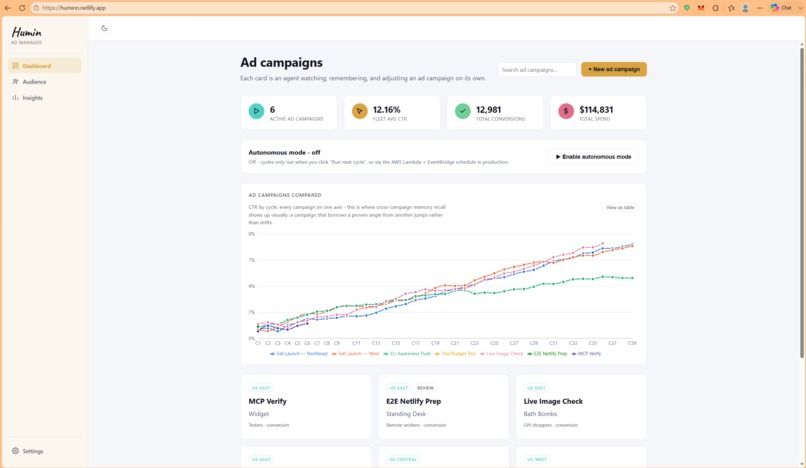The image size is (806, 468).
Task: Toggle E2E Netlify Prep legend series
Action: (547, 354)
